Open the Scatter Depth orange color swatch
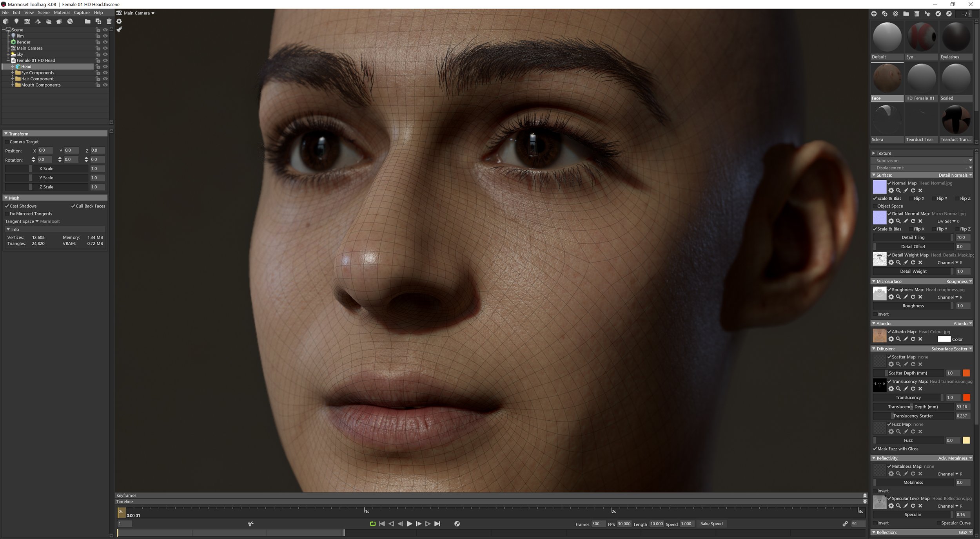This screenshot has width=980, height=539. click(x=966, y=373)
